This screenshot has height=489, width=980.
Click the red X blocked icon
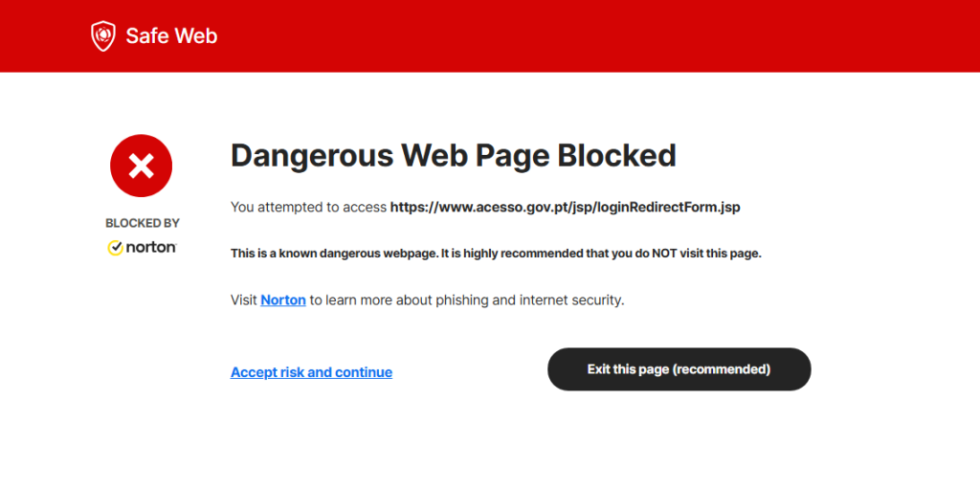click(x=142, y=167)
